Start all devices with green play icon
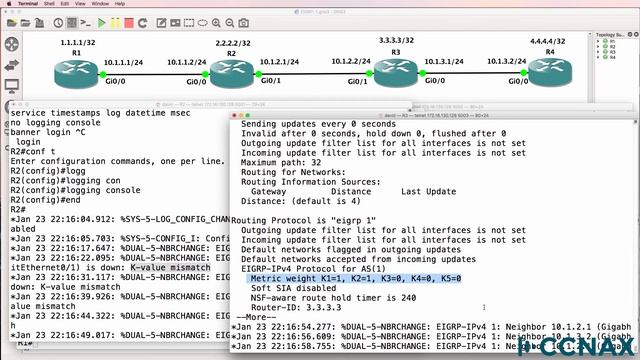 (x=102, y=23)
